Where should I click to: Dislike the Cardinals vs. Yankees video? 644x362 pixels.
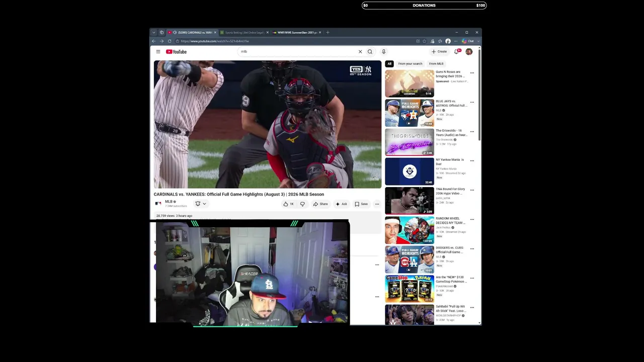click(302, 204)
